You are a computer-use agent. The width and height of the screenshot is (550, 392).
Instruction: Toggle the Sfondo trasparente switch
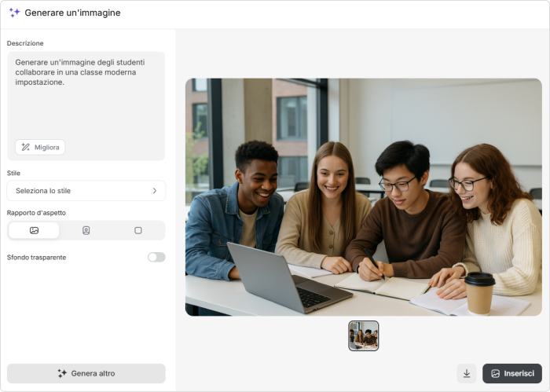coord(156,257)
